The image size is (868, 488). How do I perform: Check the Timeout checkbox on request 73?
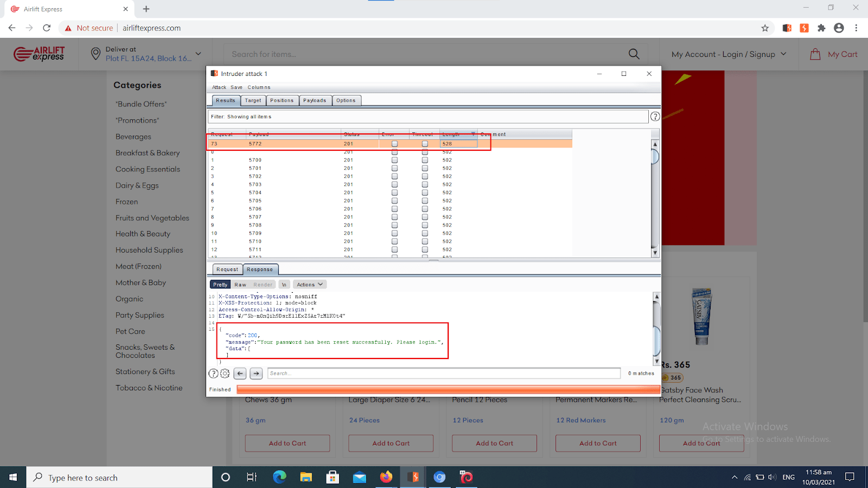pos(425,144)
